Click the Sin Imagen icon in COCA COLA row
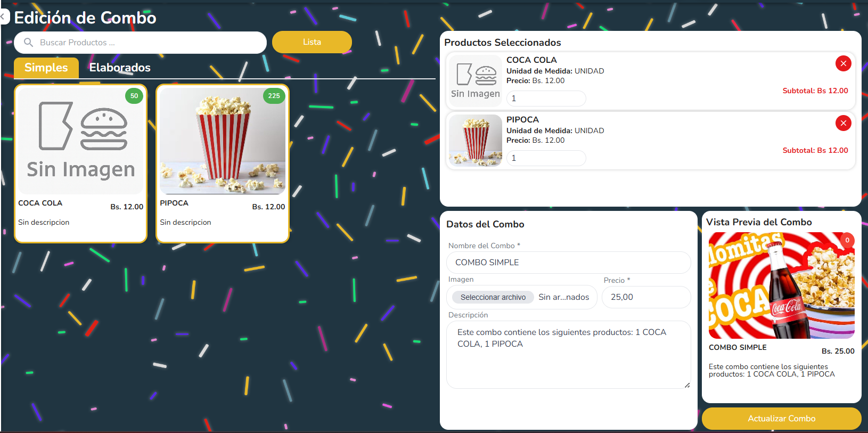The image size is (868, 433). point(476,81)
